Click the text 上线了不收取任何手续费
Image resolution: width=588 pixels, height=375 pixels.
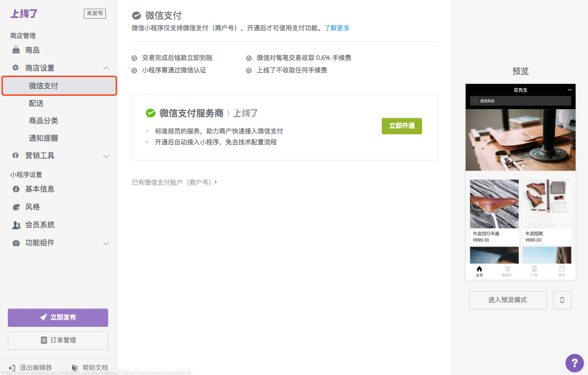coord(292,70)
